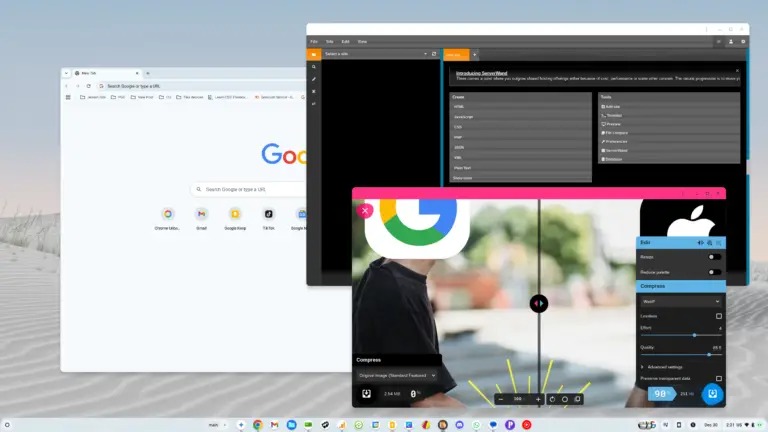Screen dimensions: 768x432
Task: Zoom out with the minus icon
Action: coord(500,399)
